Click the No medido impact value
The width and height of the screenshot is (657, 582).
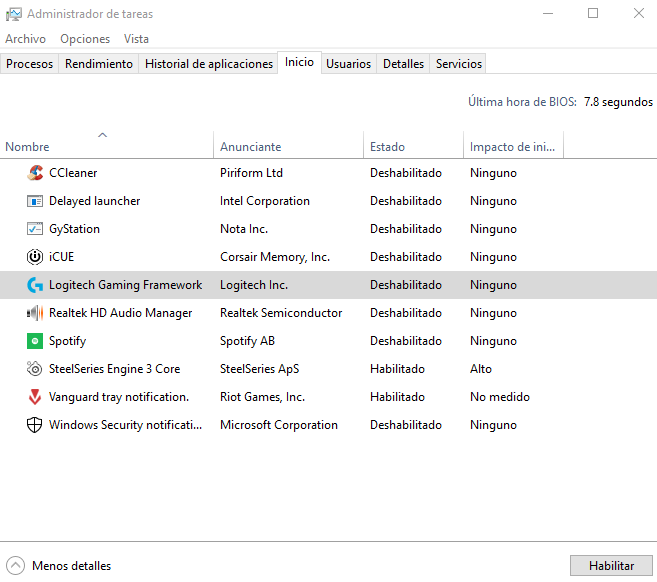point(499,397)
